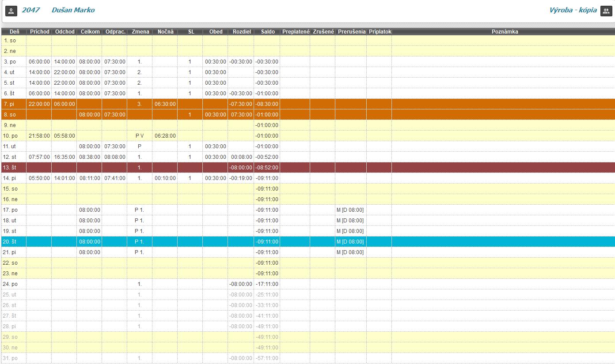Click the saldo -57:11:00 on 31. po

(267, 358)
